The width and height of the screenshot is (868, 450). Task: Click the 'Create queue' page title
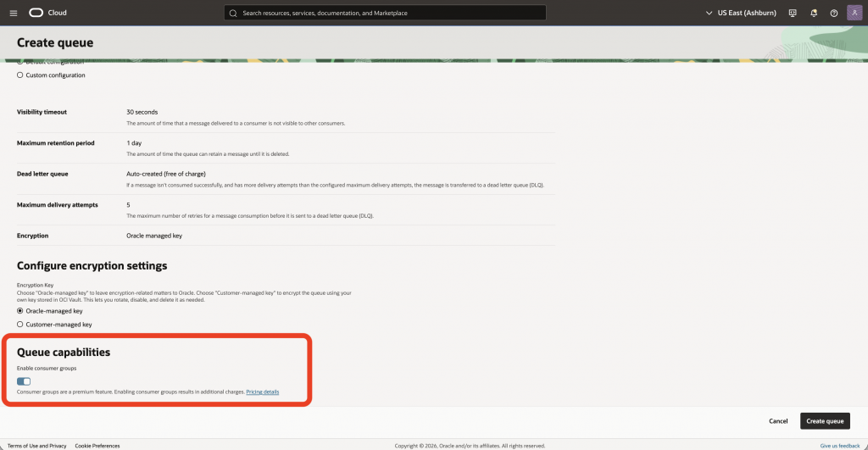tap(55, 42)
